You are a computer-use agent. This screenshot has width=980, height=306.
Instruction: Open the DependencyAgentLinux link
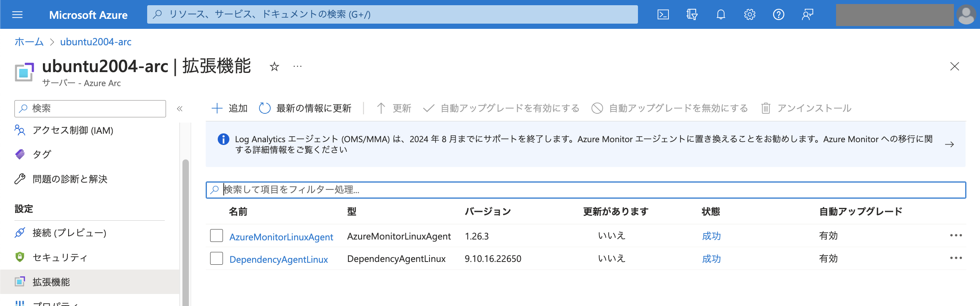pos(279,259)
